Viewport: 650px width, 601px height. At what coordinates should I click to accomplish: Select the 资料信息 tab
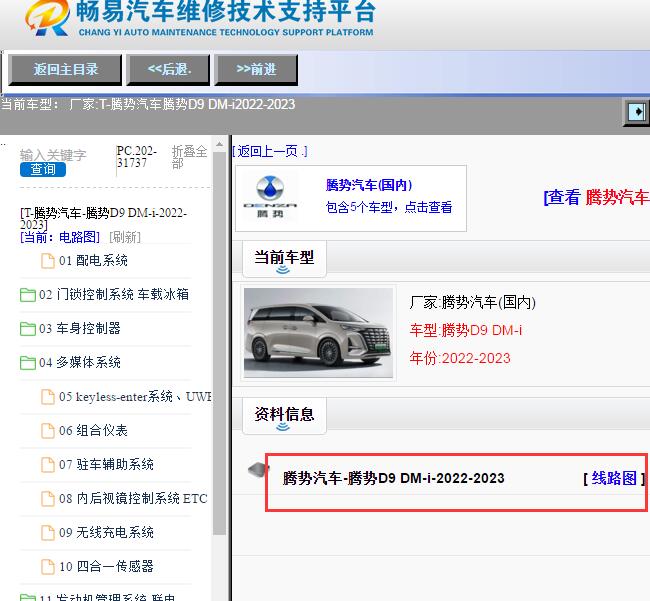coord(284,415)
